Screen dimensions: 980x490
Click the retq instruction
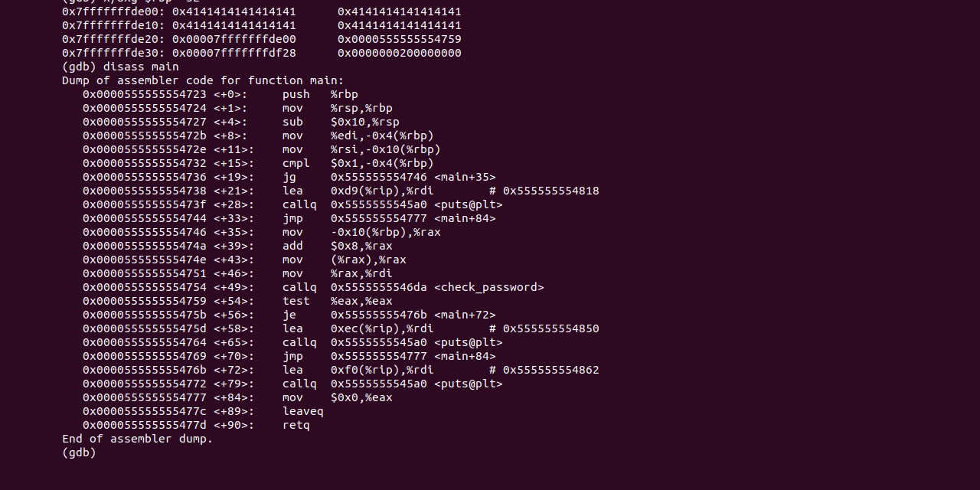(296, 425)
